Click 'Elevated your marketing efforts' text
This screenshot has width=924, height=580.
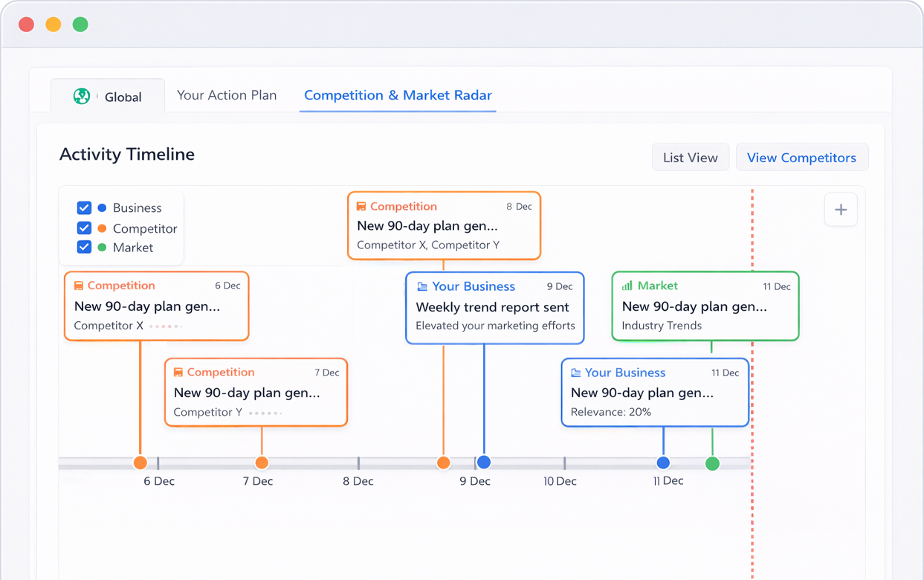coord(495,326)
